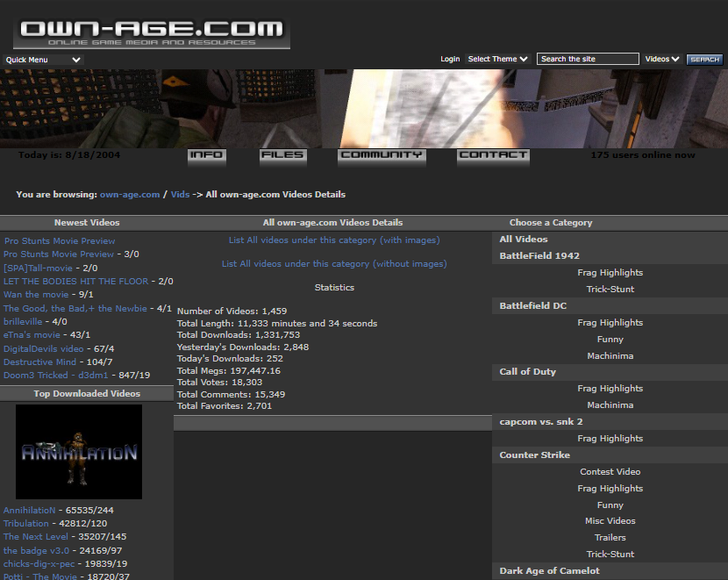Select Misc Videos under Counter Strike

point(610,521)
